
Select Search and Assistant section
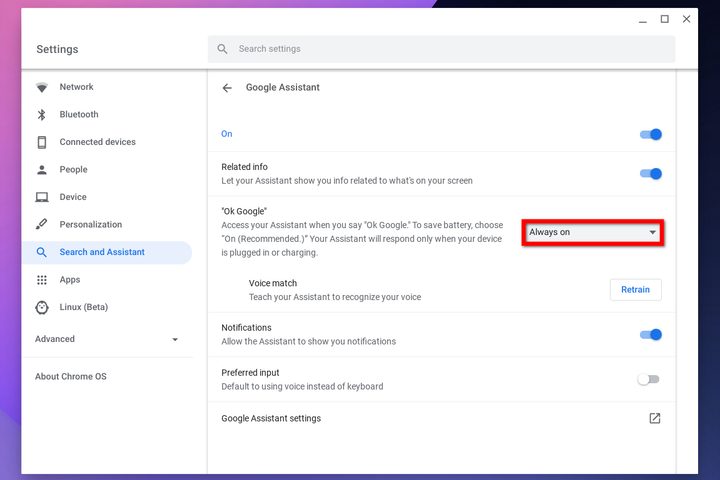point(107,252)
